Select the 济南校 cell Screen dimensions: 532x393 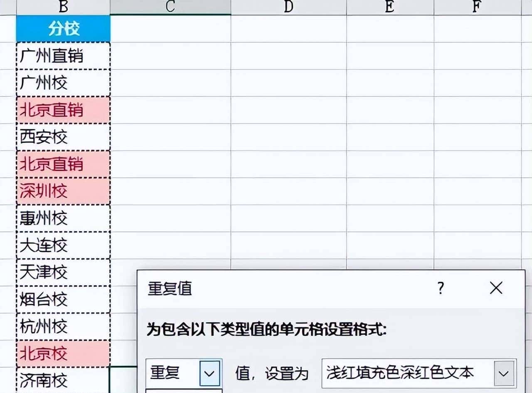click(x=62, y=380)
